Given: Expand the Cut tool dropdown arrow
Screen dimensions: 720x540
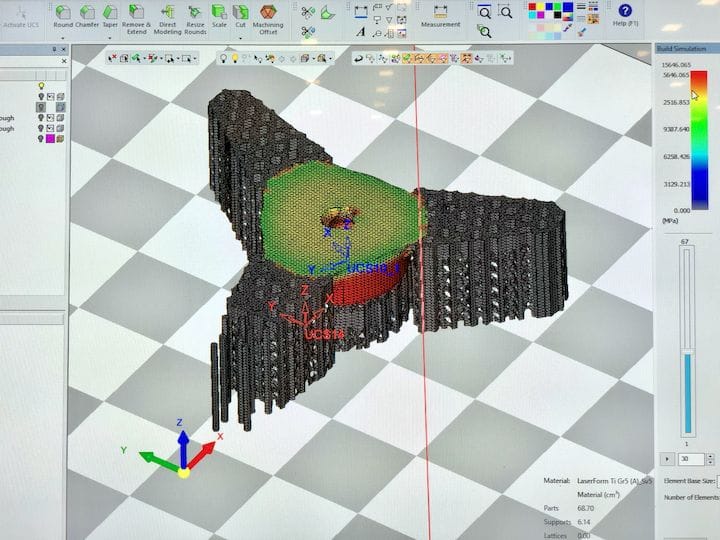Looking at the screenshot, I should [x=241, y=39].
